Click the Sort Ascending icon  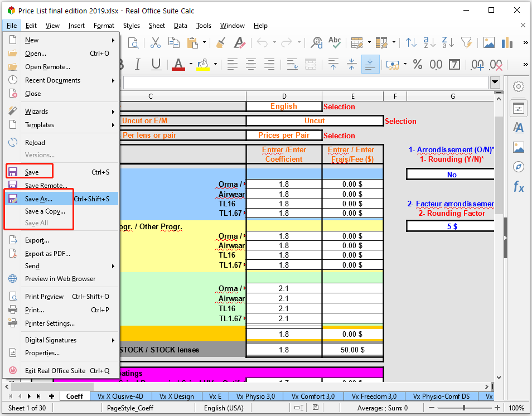pos(429,43)
